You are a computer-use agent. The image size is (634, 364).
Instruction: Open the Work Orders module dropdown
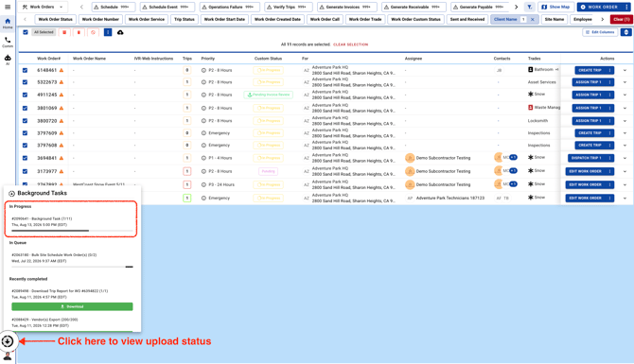tap(43, 7)
